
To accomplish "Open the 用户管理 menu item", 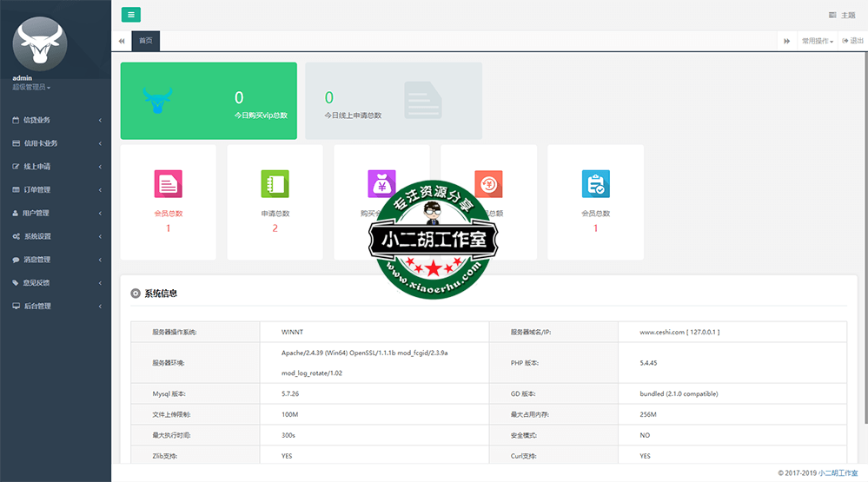I will 55,213.
